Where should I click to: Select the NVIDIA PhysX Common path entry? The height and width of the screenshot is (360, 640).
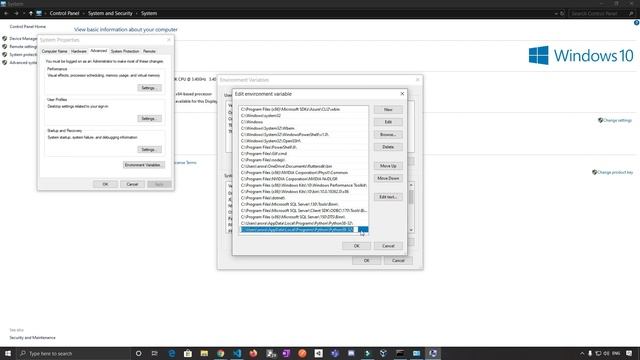pyautogui.click(x=304, y=173)
